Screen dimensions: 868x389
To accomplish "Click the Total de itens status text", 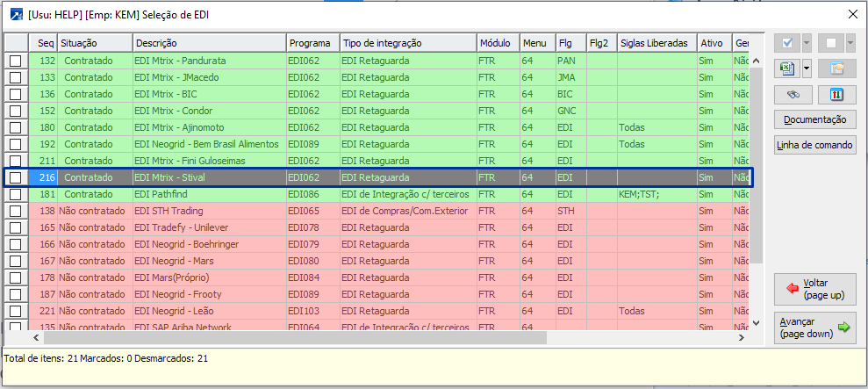I will 105,358.
